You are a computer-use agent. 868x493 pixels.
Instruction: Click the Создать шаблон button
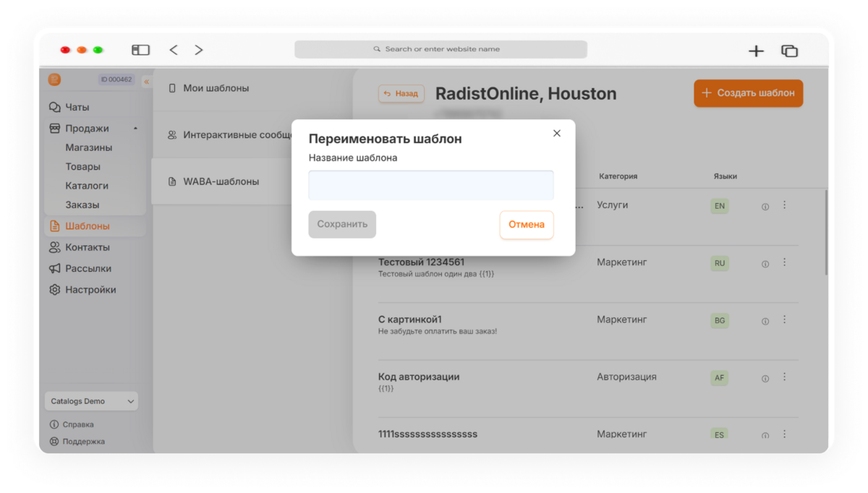click(x=749, y=93)
